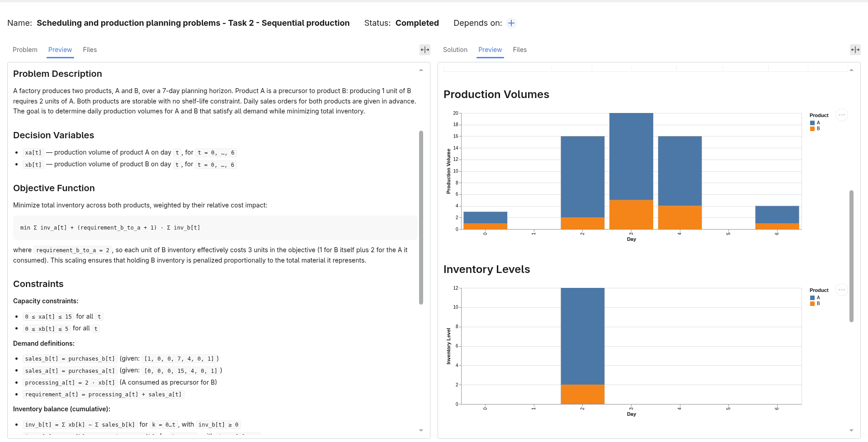Click the day 2 inventory bar for product A
868x442 pixels.
click(583, 336)
